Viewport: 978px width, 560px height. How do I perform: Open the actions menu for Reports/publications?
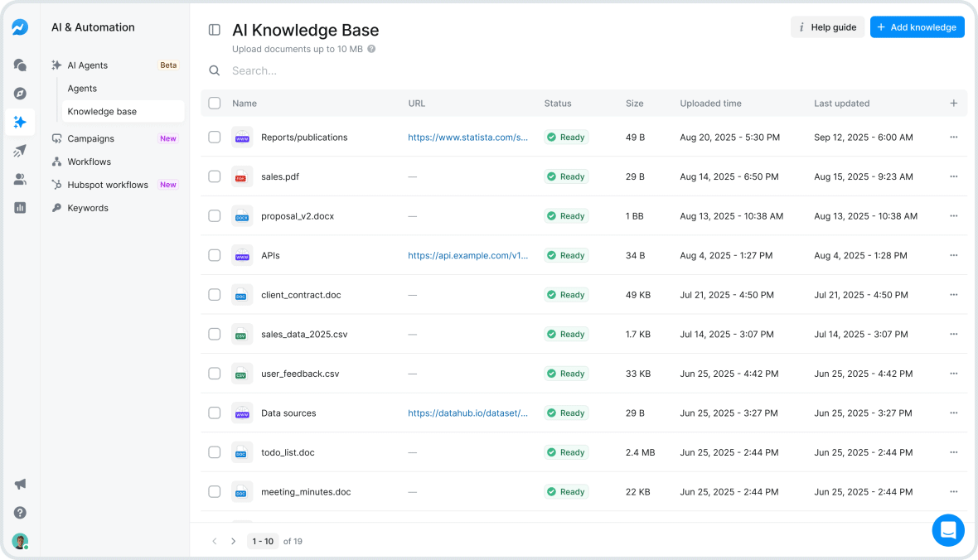click(x=954, y=137)
